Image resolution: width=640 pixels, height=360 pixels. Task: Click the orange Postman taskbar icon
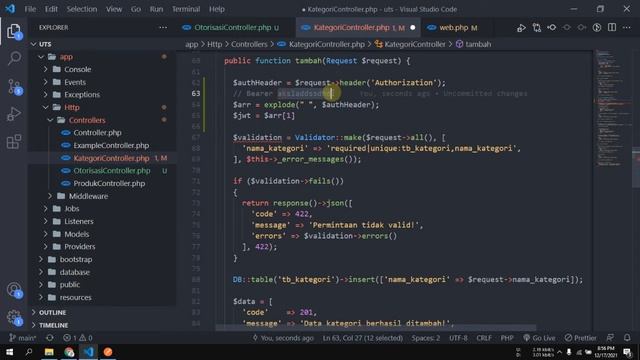point(108,352)
